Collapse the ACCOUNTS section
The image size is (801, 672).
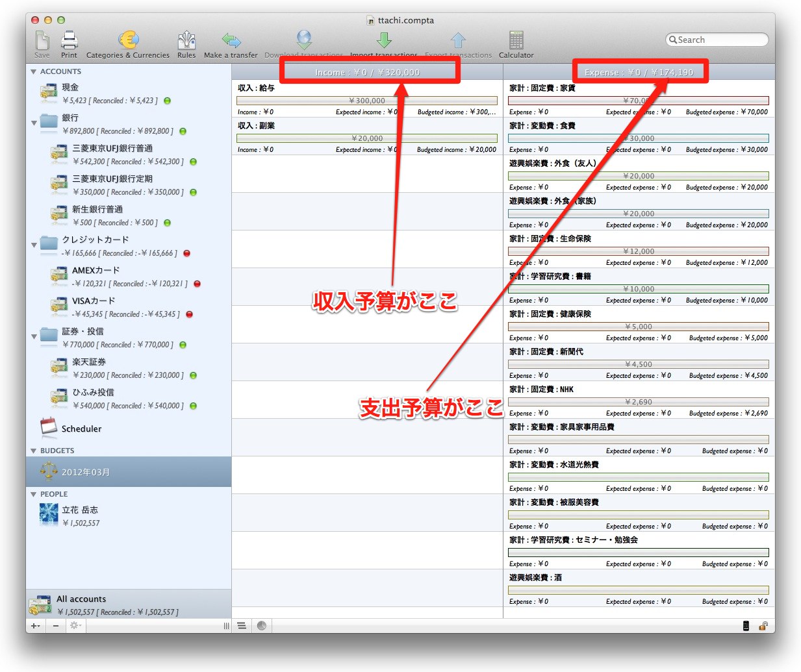pyautogui.click(x=34, y=72)
